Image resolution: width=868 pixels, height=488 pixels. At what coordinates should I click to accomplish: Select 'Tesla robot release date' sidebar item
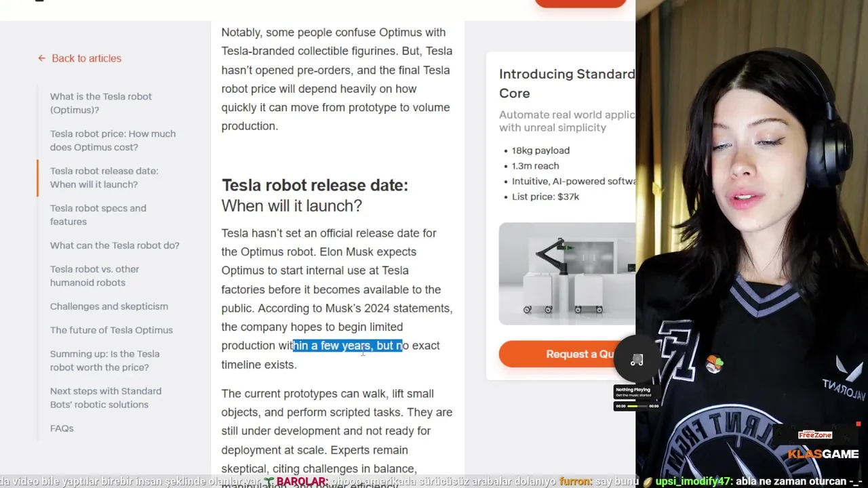point(104,178)
